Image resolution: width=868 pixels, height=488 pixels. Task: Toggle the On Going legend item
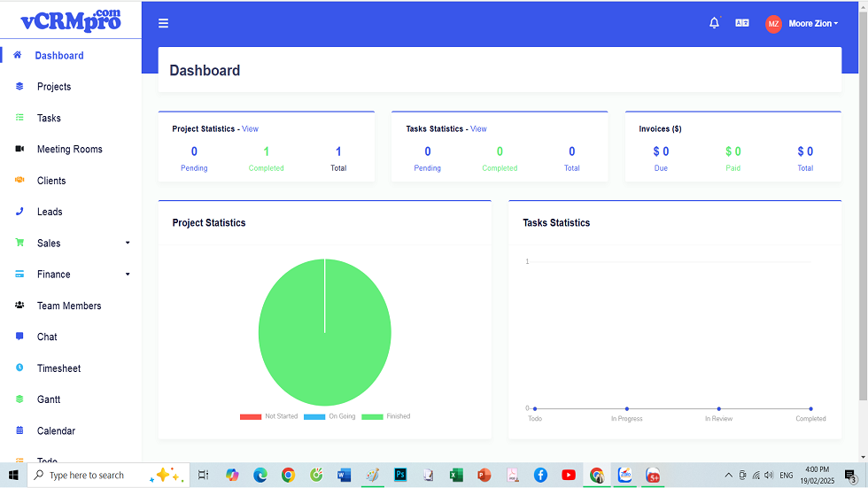pos(330,416)
